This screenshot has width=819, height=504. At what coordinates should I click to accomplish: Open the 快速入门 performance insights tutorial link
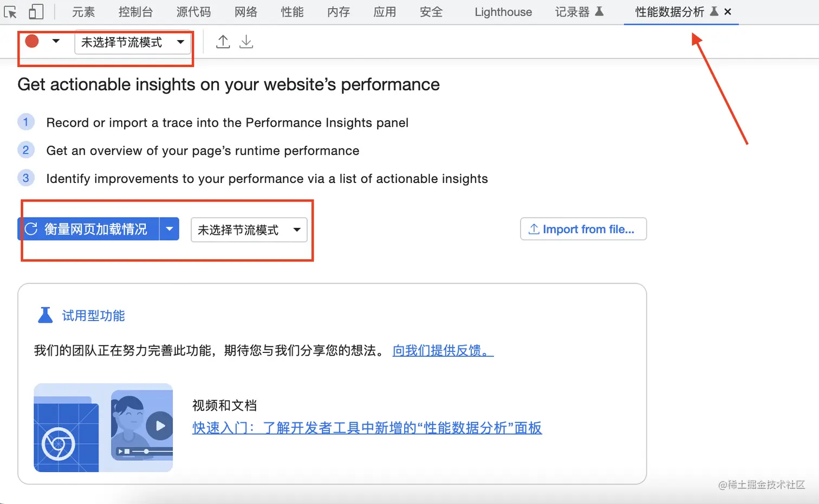[366, 428]
